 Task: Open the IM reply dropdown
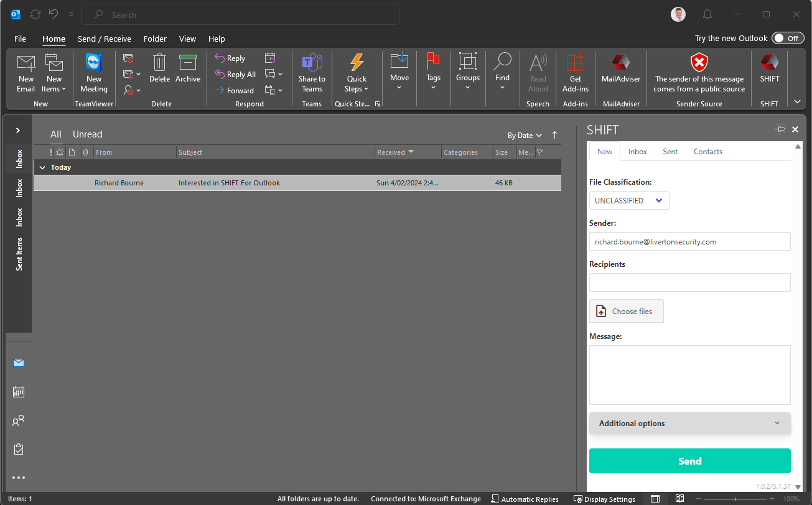point(274,75)
